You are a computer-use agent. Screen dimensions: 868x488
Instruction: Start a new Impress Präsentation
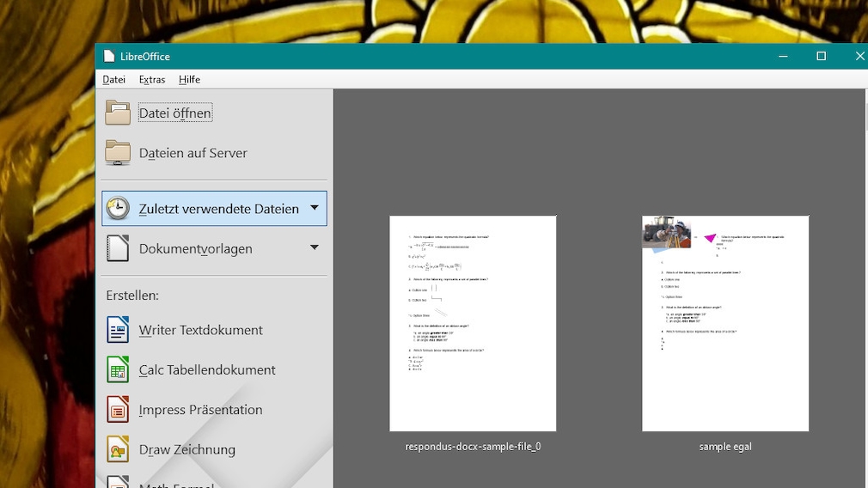point(199,410)
